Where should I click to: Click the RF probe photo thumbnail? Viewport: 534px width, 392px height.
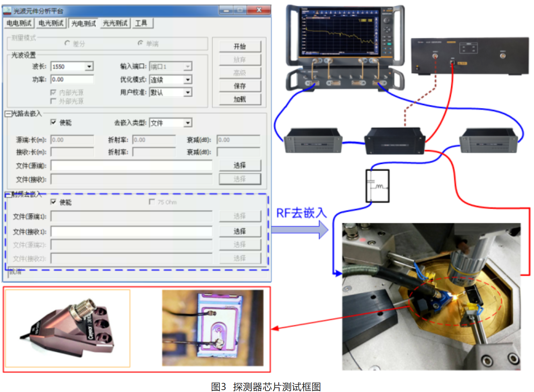click(68, 328)
